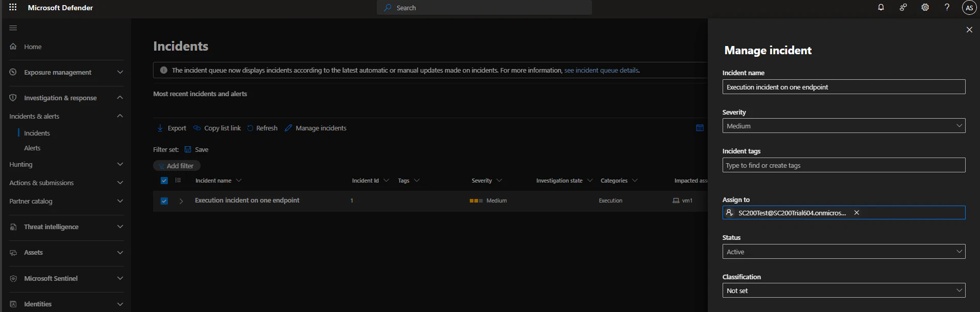Open Incident Id column menu
Screen dimensions: 980x312
point(386,181)
